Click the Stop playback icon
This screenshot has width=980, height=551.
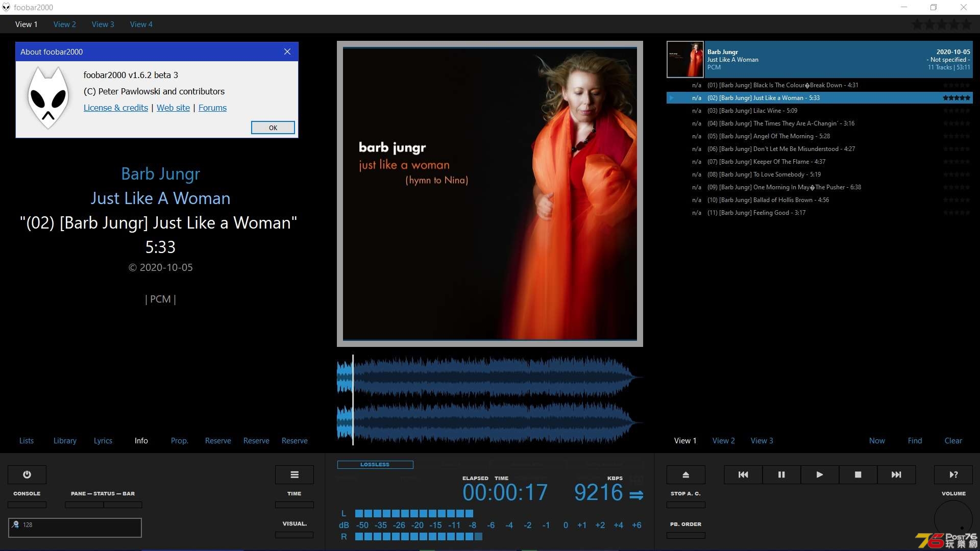[x=858, y=474]
